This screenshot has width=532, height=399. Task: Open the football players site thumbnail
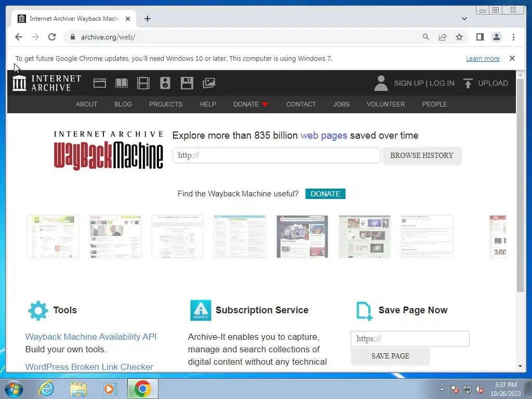(x=302, y=236)
